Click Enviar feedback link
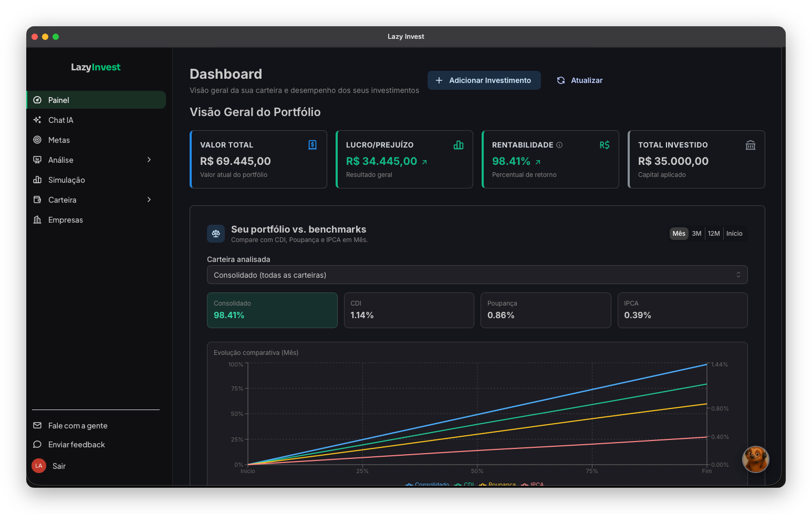This screenshot has height=514, width=812. tap(77, 444)
